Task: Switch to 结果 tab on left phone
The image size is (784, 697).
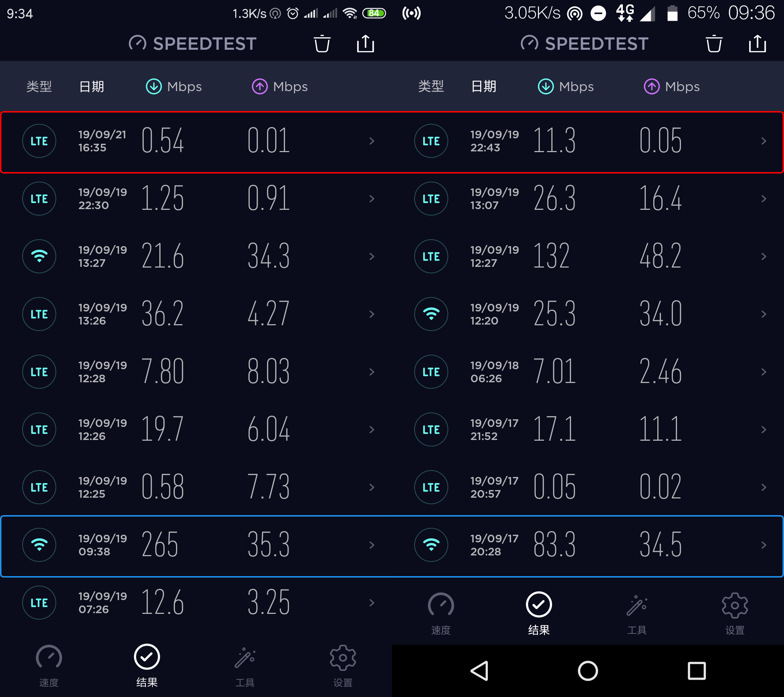Action: 147,666
